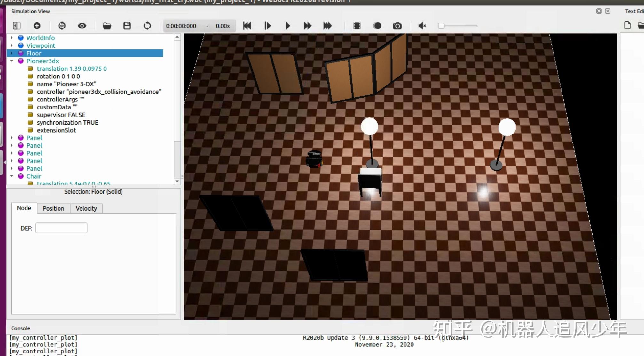This screenshot has height=356, width=644.
Task: Start movie recording with filmstrip icon
Action: (x=357, y=26)
